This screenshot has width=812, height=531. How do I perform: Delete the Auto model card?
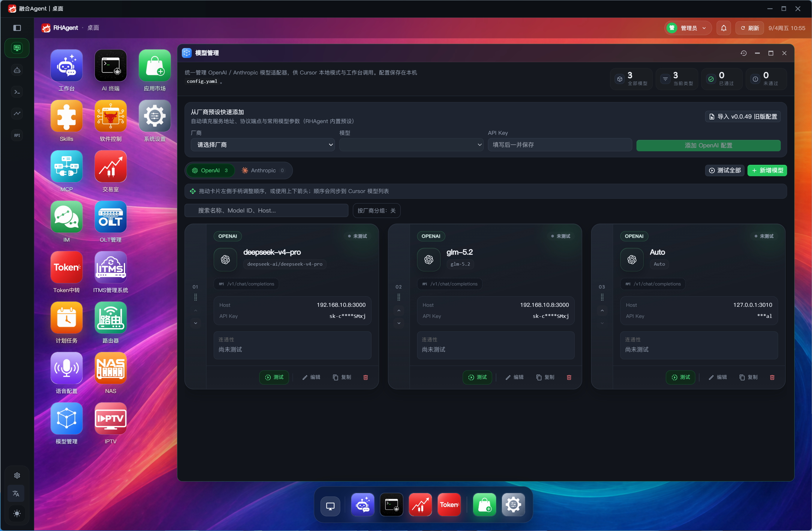tap(772, 377)
